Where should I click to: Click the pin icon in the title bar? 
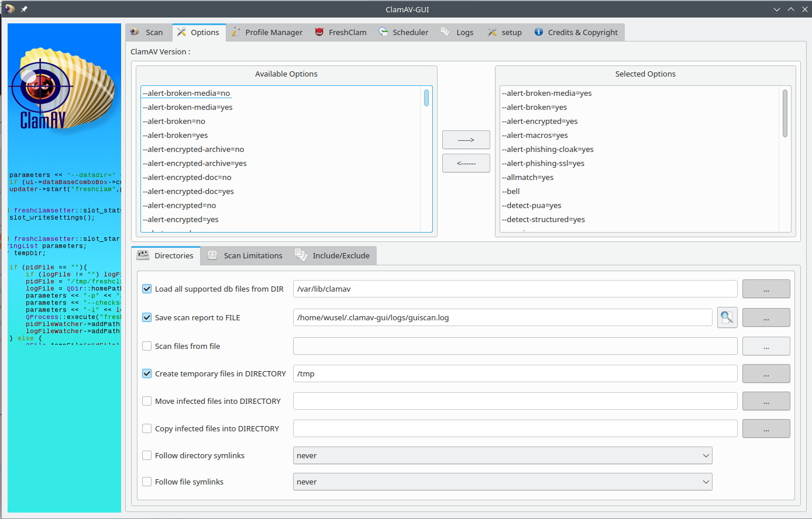pyautogui.click(x=23, y=9)
